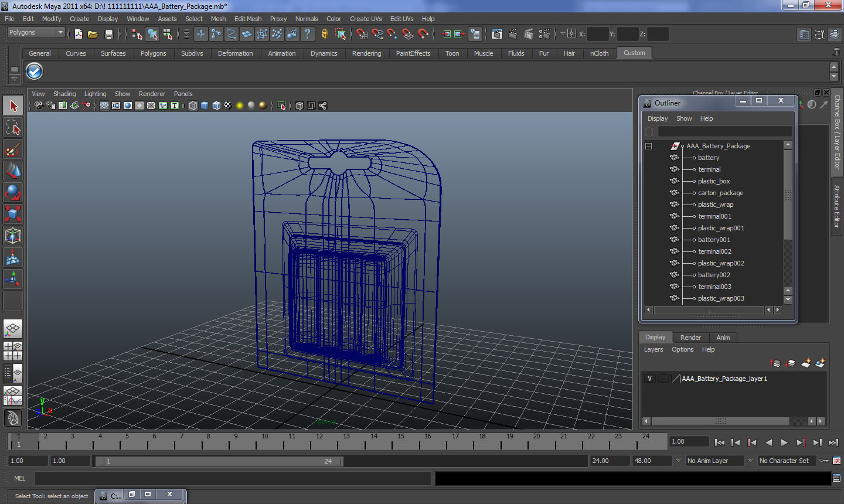The height and width of the screenshot is (504, 844).
Task: Click Outliner vertical scrollbar thumb
Action: [x=788, y=195]
